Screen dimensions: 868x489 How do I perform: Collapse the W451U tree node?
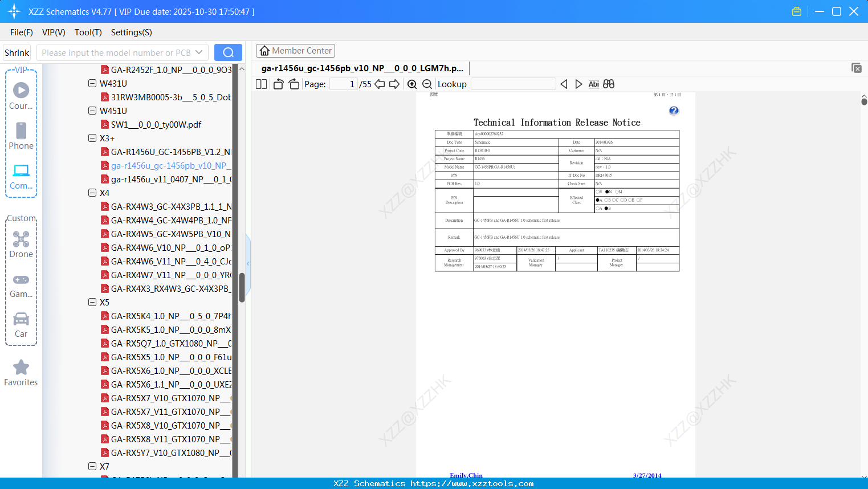(92, 111)
